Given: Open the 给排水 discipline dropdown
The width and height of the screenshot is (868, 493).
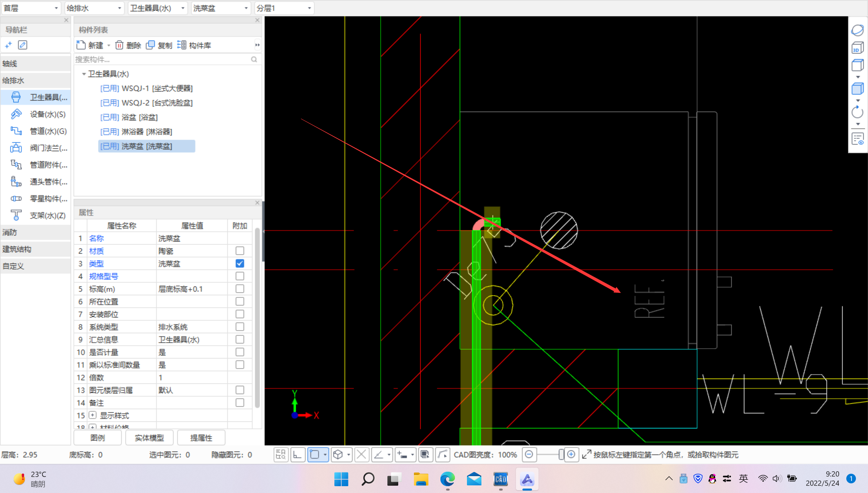Looking at the screenshot, I should pos(94,8).
